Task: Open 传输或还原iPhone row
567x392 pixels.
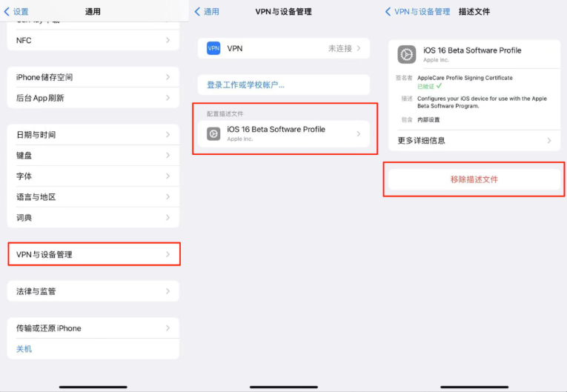Action: [93, 328]
